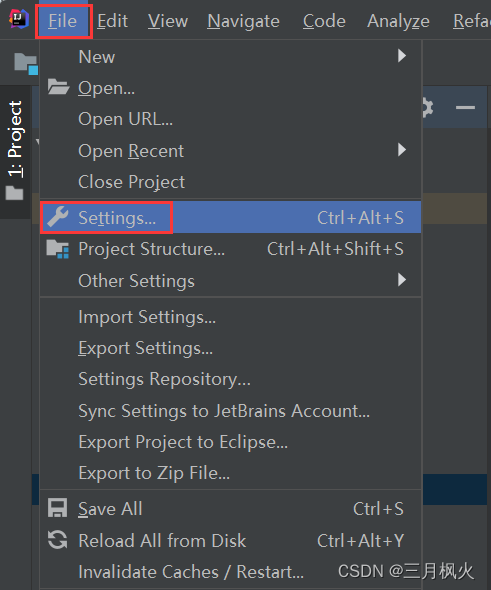Screen dimensions: 491x590
Task: Click the IntelliJ IDEA logo icon
Action: 18,19
